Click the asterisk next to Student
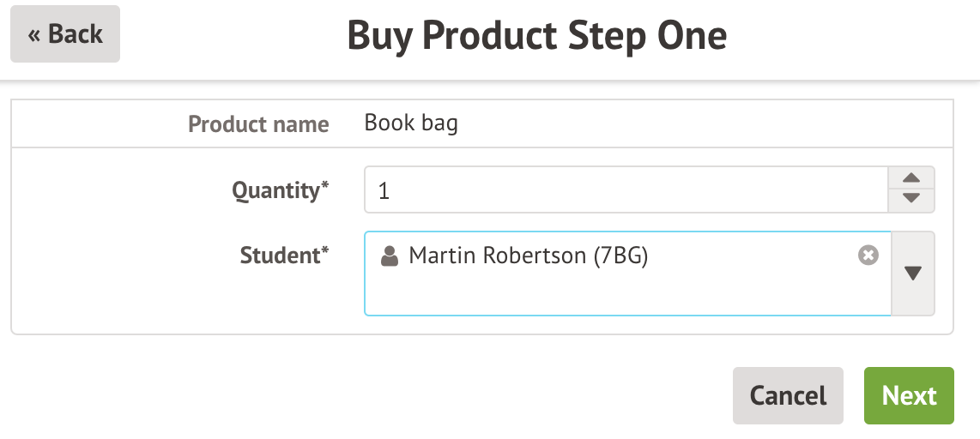 click(x=324, y=252)
